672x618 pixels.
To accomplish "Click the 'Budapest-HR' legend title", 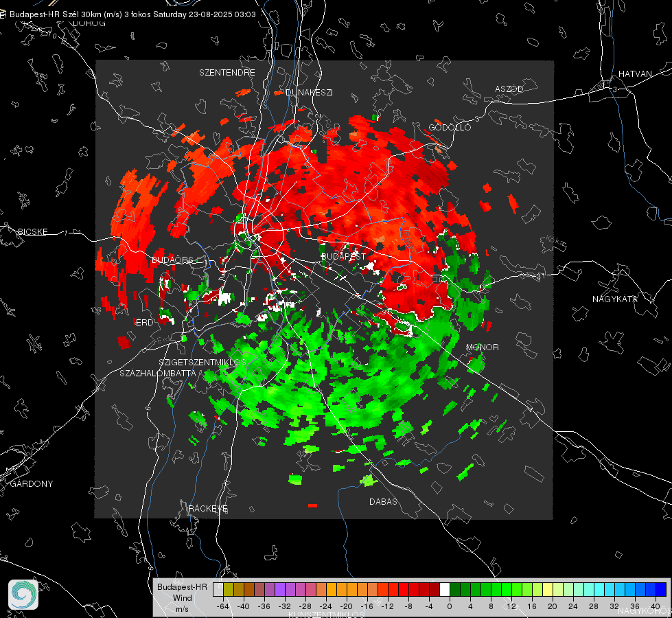I will 182,587.
